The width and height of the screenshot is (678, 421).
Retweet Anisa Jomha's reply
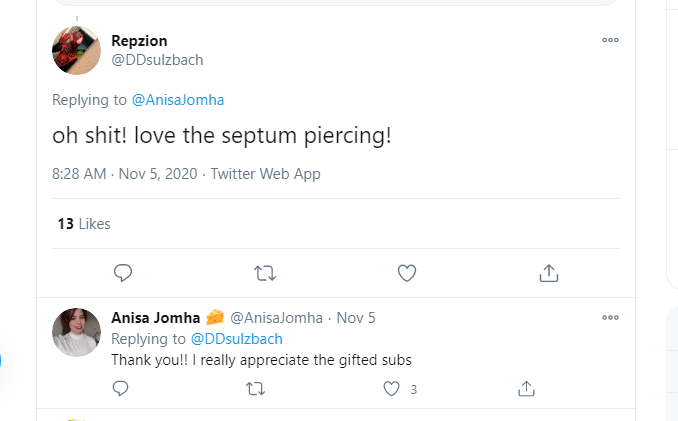tap(256, 389)
